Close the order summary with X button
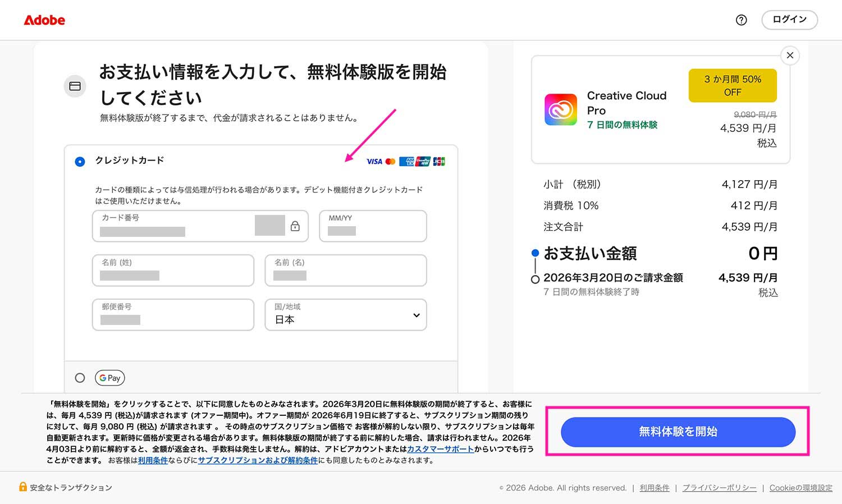This screenshot has width=842, height=504. pyautogui.click(x=790, y=56)
